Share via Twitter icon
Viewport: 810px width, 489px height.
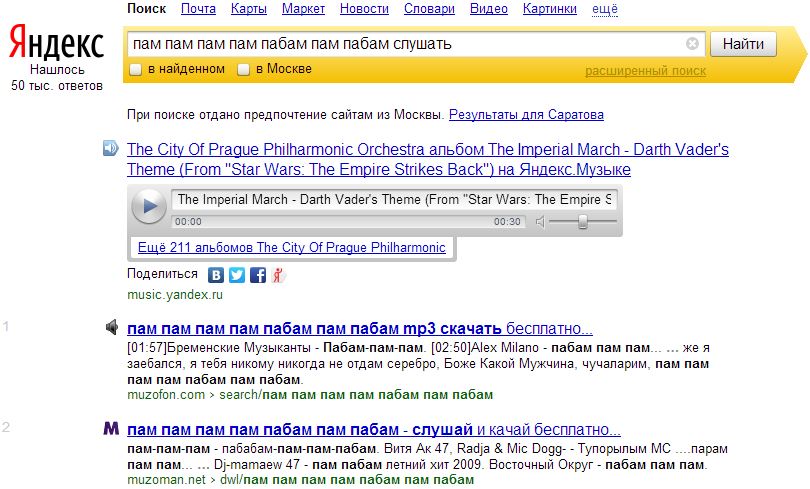(x=237, y=275)
